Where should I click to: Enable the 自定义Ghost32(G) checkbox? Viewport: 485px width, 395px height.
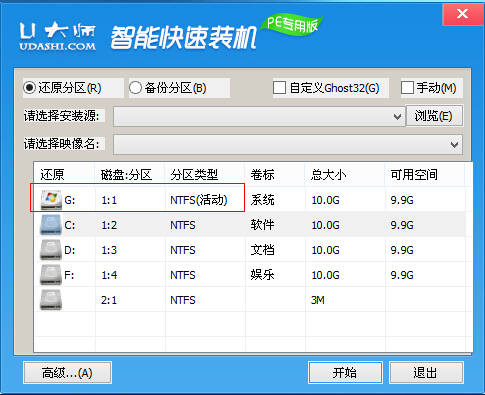pos(279,88)
